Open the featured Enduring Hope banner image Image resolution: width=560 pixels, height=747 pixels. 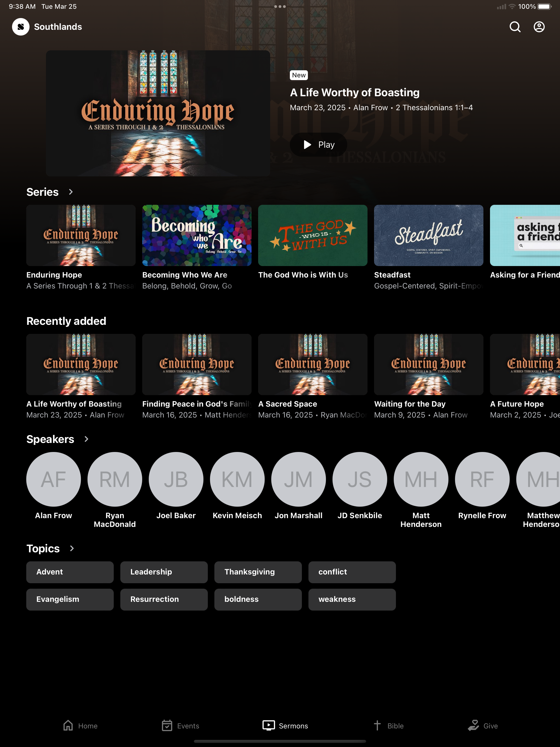click(x=158, y=113)
